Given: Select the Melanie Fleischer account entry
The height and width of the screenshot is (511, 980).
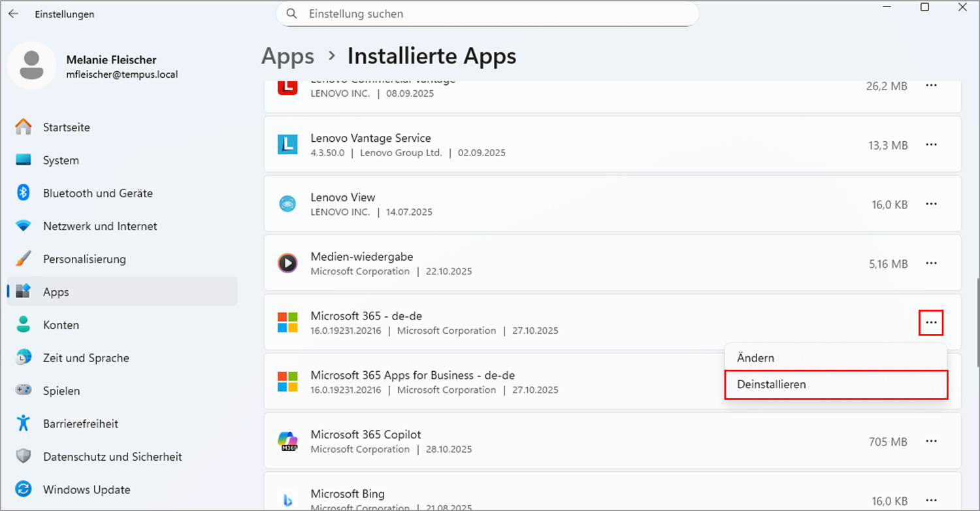Looking at the screenshot, I should click(111, 66).
